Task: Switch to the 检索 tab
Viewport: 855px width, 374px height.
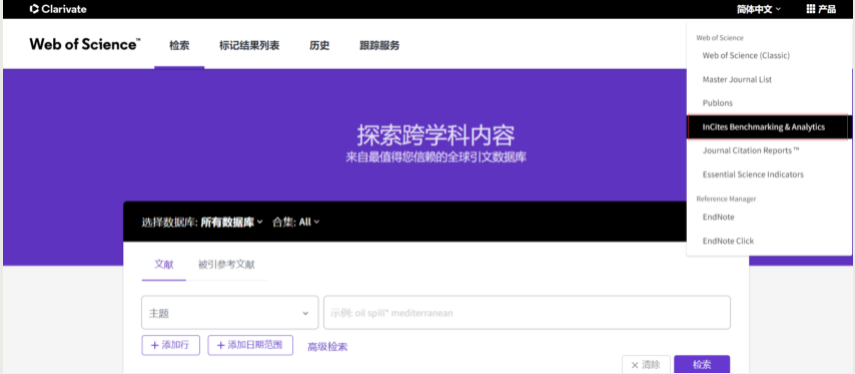Action: point(179,46)
